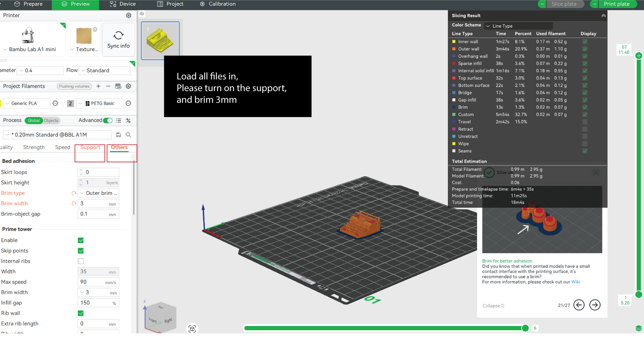This screenshot has height=346, width=644.
Task: Open the Brim type dropdown
Action: pos(98,193)
